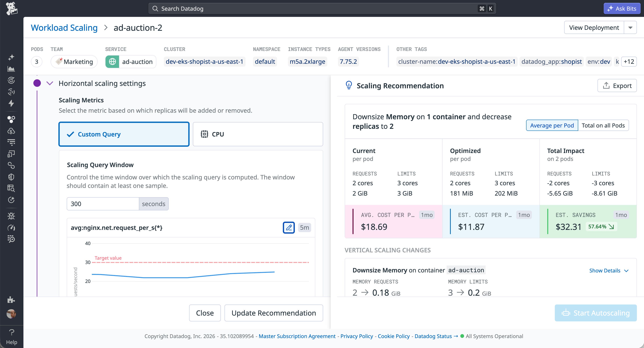Select the CPU scaling metric option
The height and width of the screenshot is (348, 644).
point(258,134)
